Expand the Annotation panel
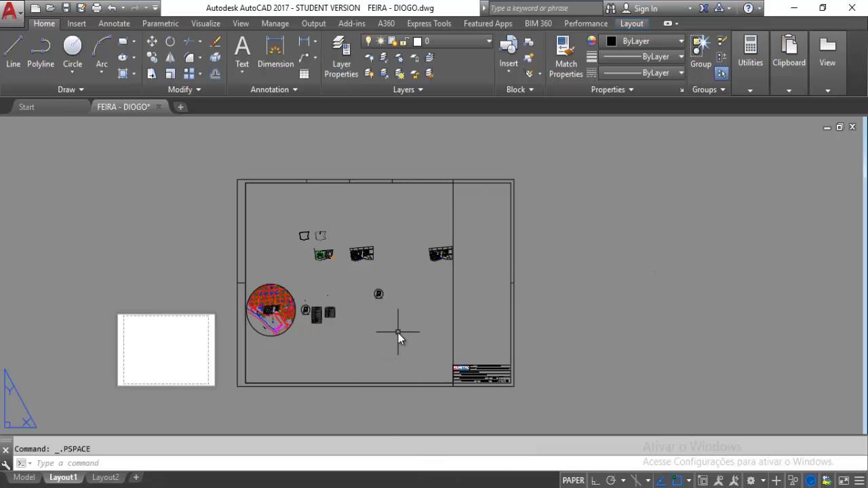This screenshot has width=868, height=488. point(274,89)
